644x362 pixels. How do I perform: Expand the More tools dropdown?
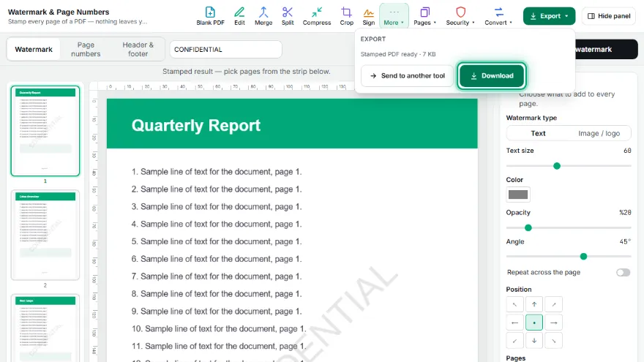[x=394, y=16]
